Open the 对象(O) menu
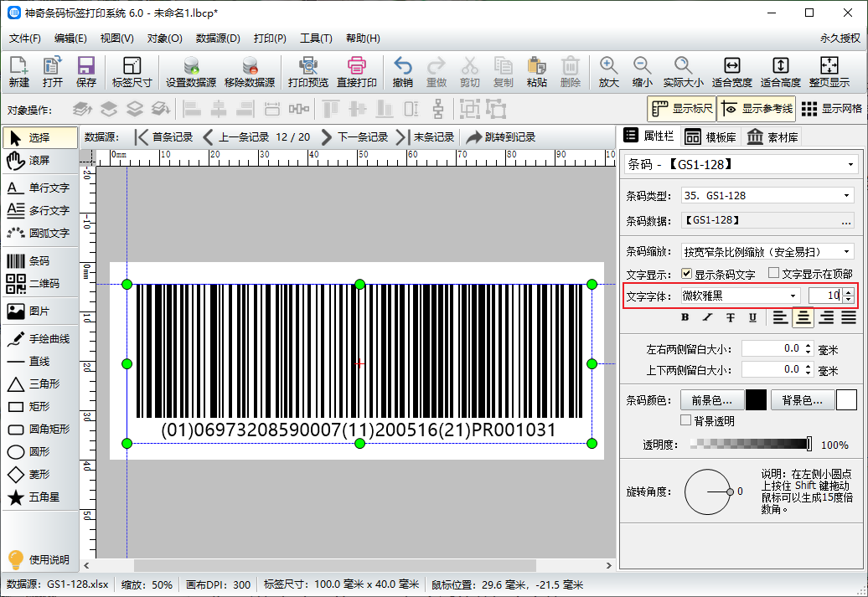Viewport: 868px width, 597px height. [165, 39]
